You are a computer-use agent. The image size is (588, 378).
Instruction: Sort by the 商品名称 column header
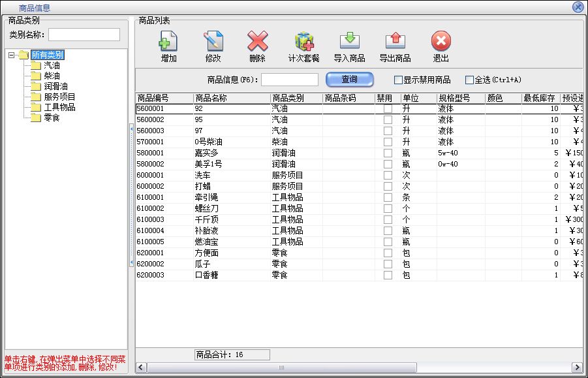point(231,99)
